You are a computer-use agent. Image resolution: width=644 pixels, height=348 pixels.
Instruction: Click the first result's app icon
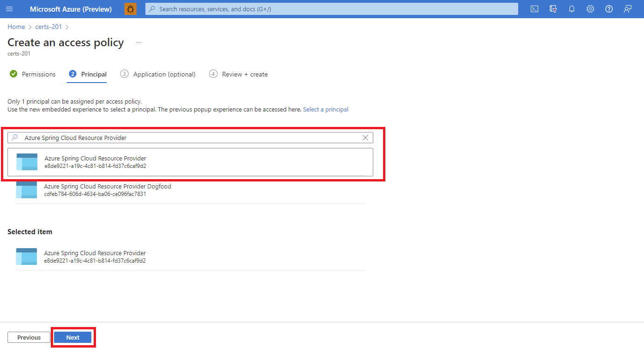(27, 162)
